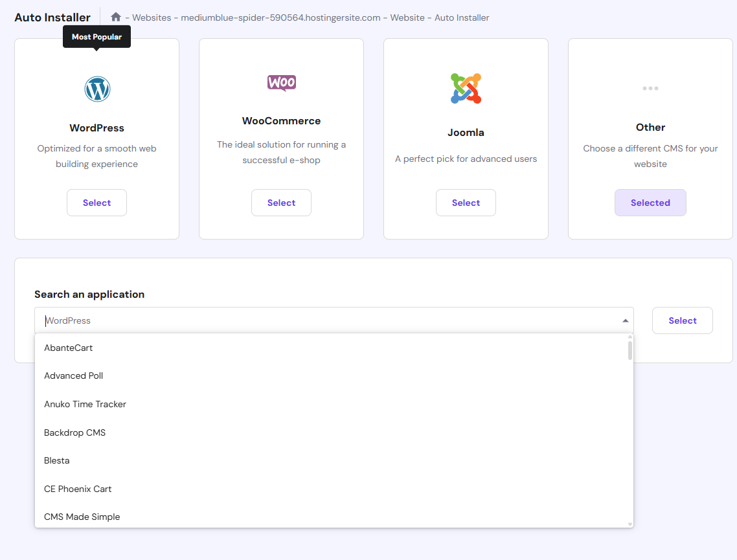Click Select button next to search field
The height and width of the screenshot is (560, 737).
click(x=683, y=320)
